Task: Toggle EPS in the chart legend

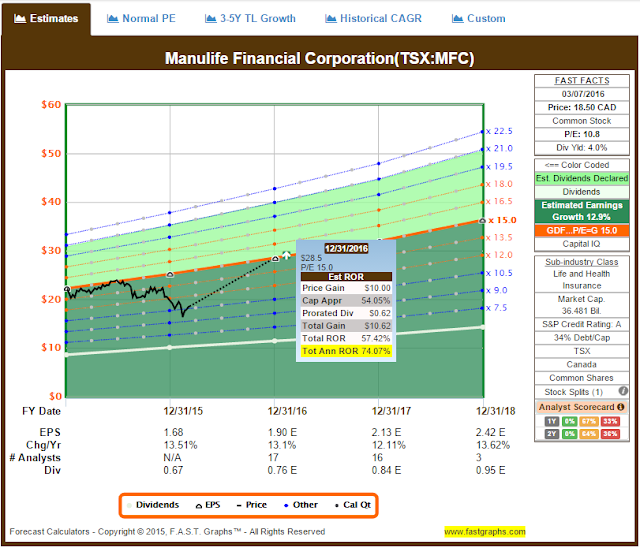Action: pos(208,505)
